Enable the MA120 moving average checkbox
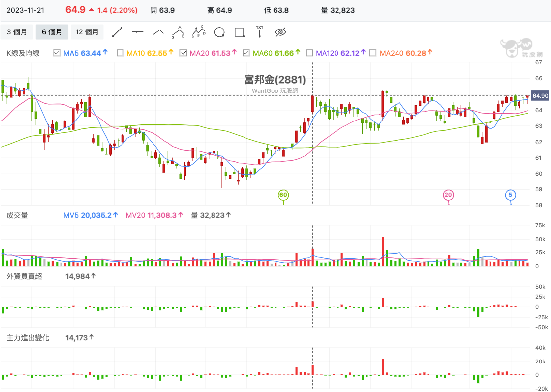This screenshot has height=392, width=551. 309,53
